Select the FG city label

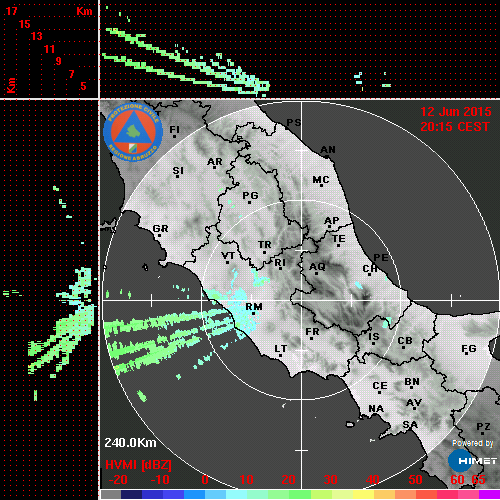pyautogui.click(x=469, y=349)
